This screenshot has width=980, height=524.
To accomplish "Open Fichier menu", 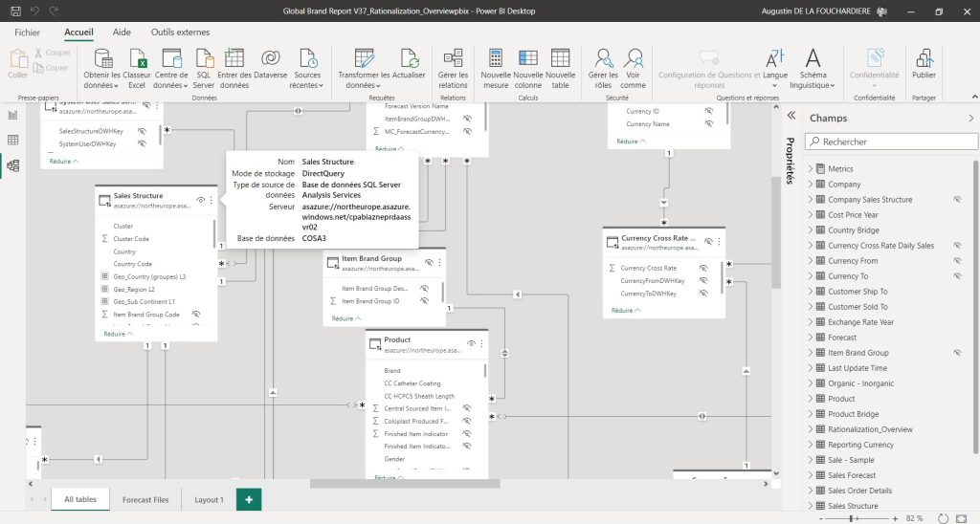I will pos(27,33).
